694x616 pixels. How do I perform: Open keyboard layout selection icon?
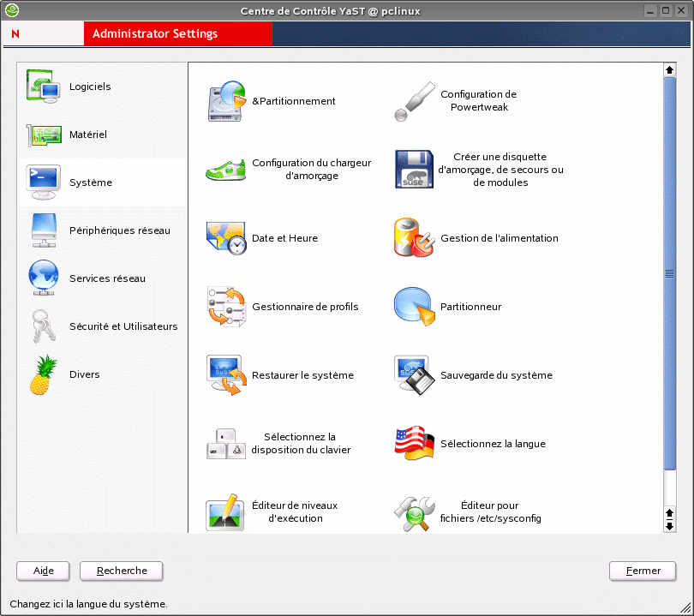[x=226, y=444]
